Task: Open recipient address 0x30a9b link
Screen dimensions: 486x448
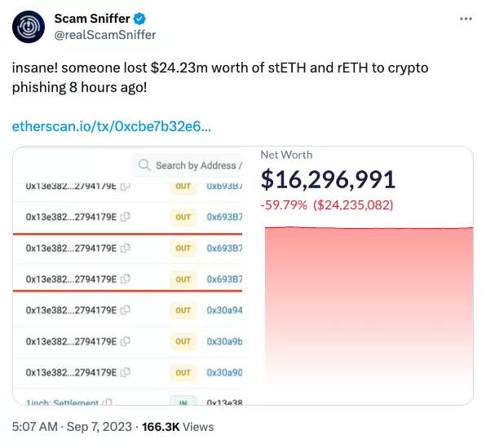Action: 224,341
